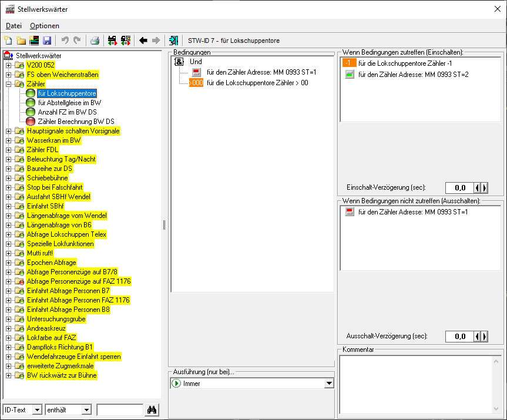Open the Datei menu
The height and width of the screenshot is (420, 507).
[14, 26]
